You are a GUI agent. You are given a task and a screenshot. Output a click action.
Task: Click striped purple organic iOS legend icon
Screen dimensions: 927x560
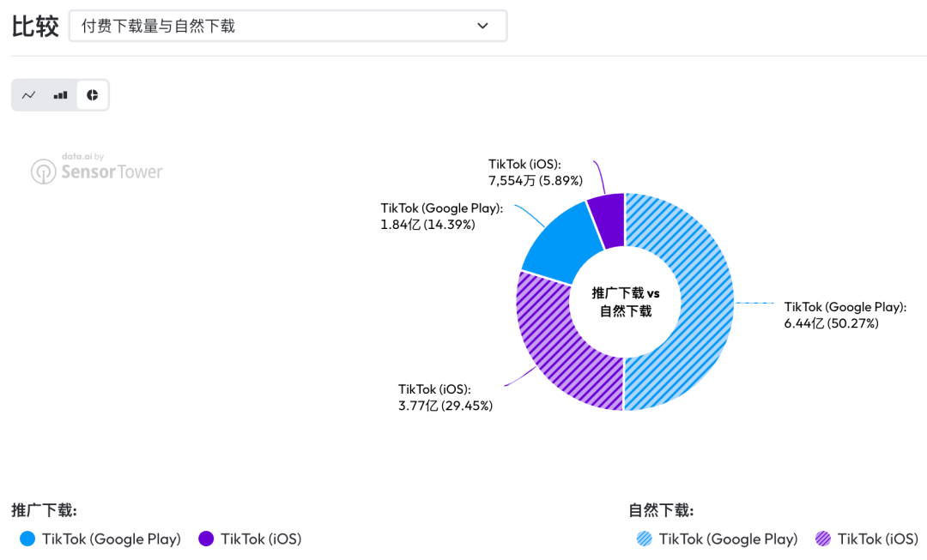click(823, 539)
